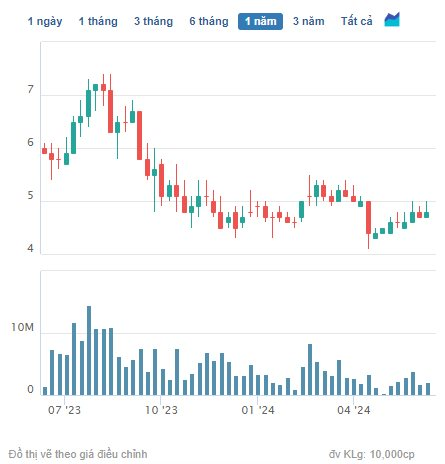Viewport: 445px width, 464px height.
Task: Choose the 3 tháng time range
Action: pos(154,21)
